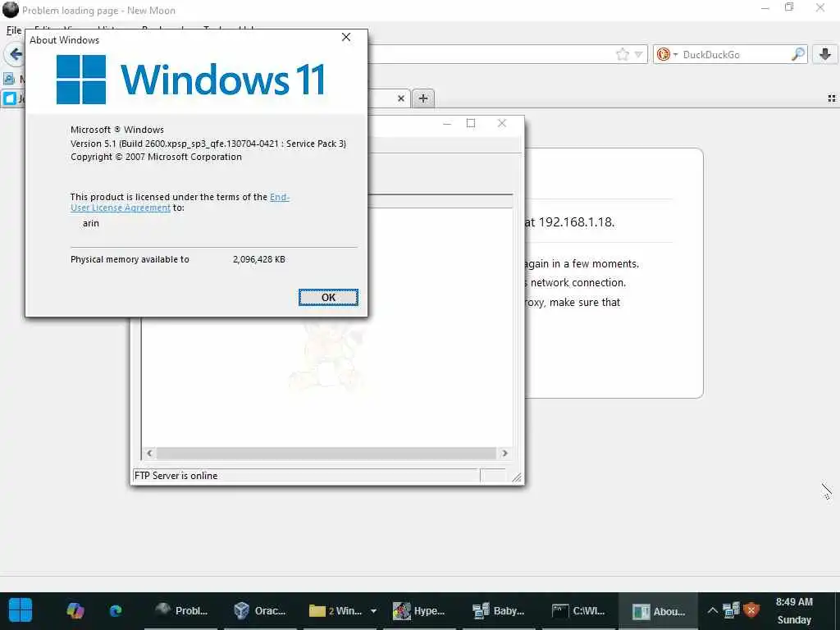Click the '2,096,428 KB' memory value
The height and width of the screenshot is (630, 840).
[258, 259]
